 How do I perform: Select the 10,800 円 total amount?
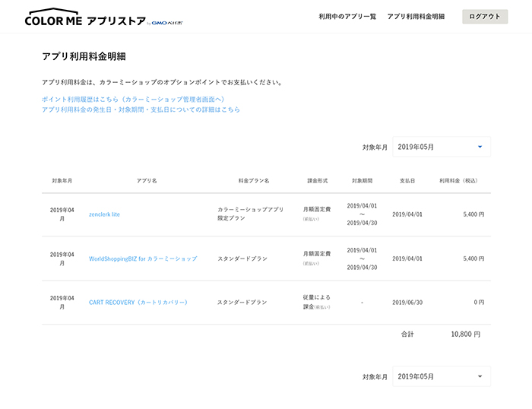click(x=465, y=334)
